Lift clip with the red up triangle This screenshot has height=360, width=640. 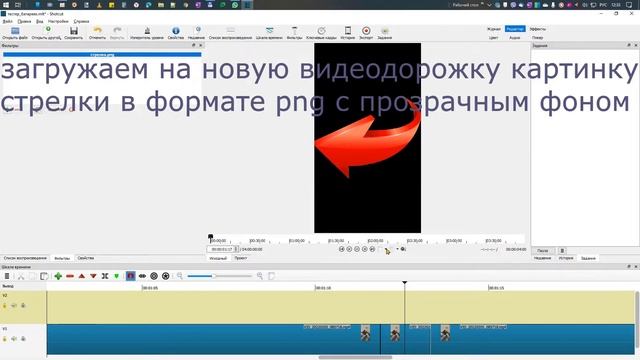pyautogui.click(x=82, y=276)
